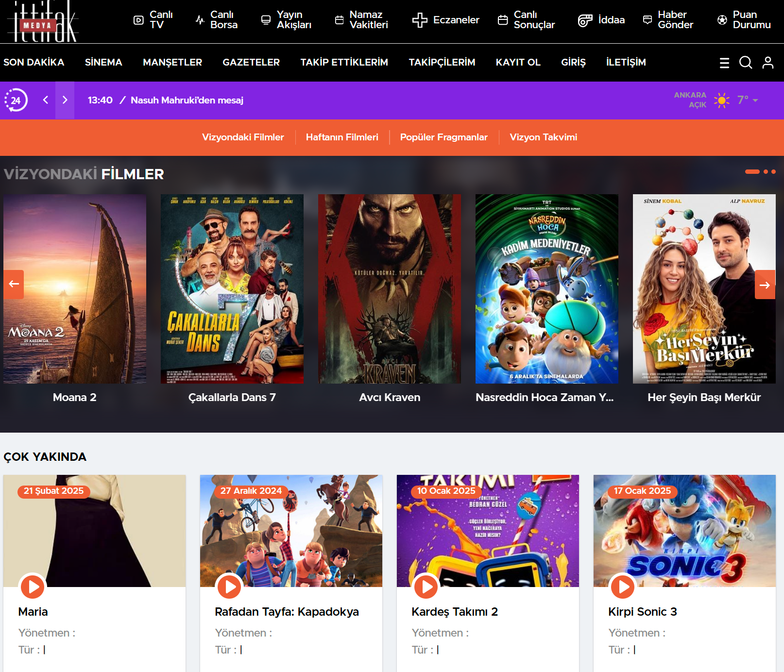784x672 pixels.
Task: Expand the Ankara weather city dropdown
Action: tap(755, 100)
